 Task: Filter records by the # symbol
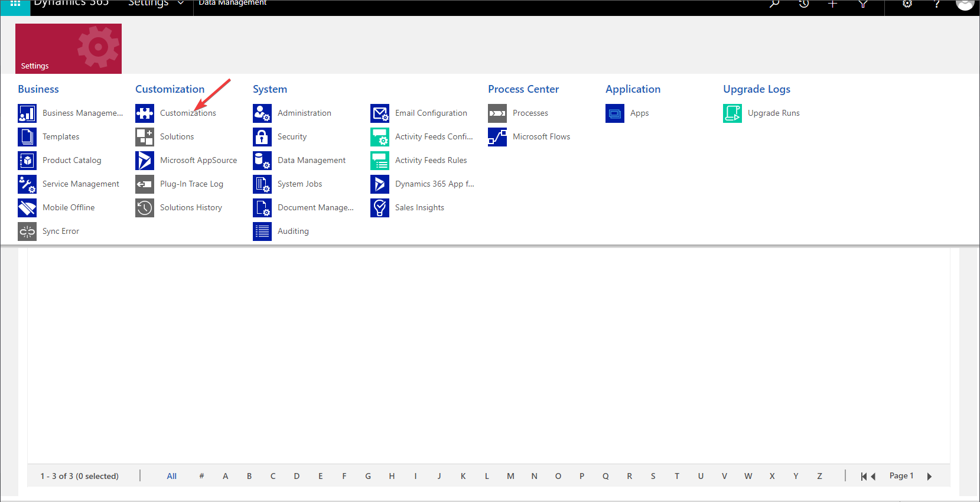(201, 477)
